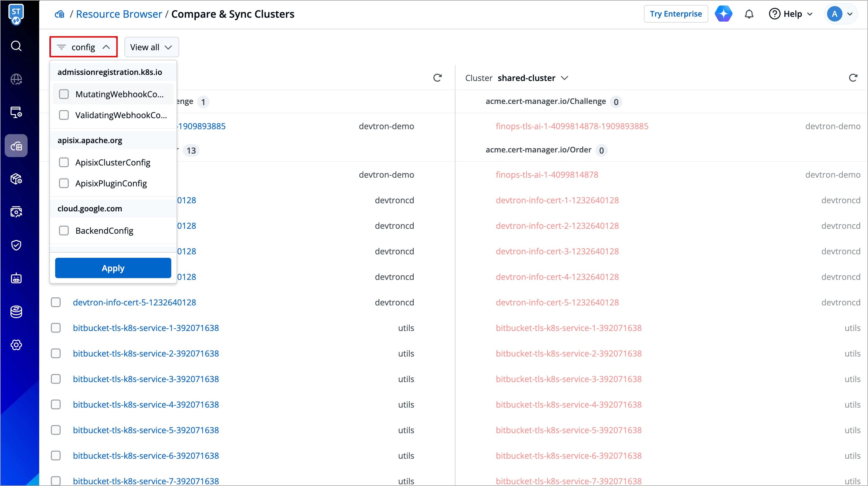Open the Security shield icon in sidebar
Screen dimensions: 868x486
[x=16, y=245]
